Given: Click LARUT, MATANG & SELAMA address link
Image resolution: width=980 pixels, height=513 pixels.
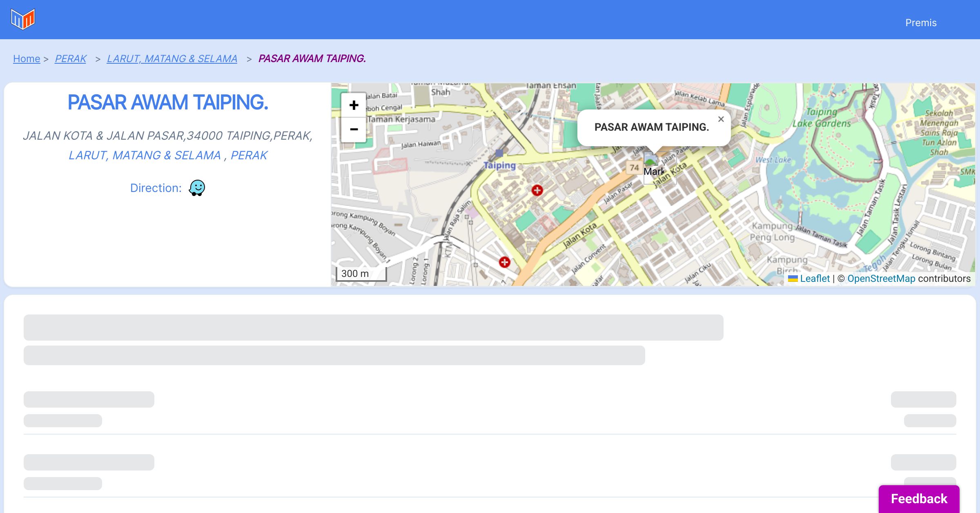Looking at the screenshot, I should pyautogui.click(x=145, y=155).
